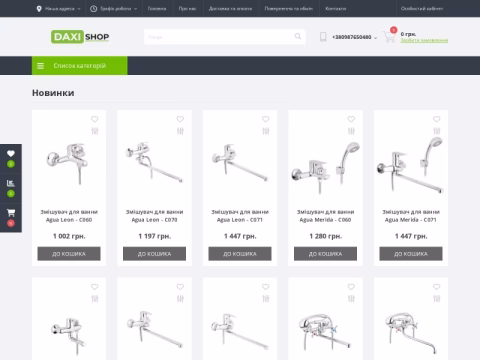This screenshot has width=480, height=360.
Task: Click the Зробити замовлення link
Action: [x=424, y=40]
